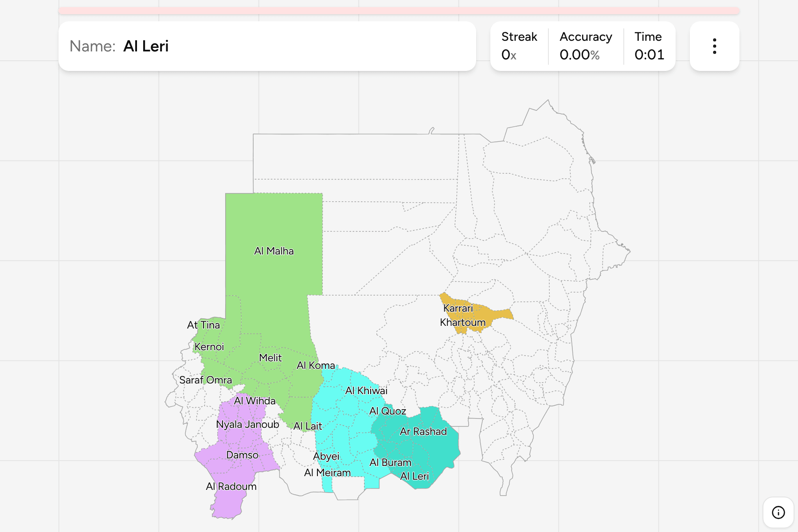Click the Accuracy percentage readout

[x=579, y=55]
